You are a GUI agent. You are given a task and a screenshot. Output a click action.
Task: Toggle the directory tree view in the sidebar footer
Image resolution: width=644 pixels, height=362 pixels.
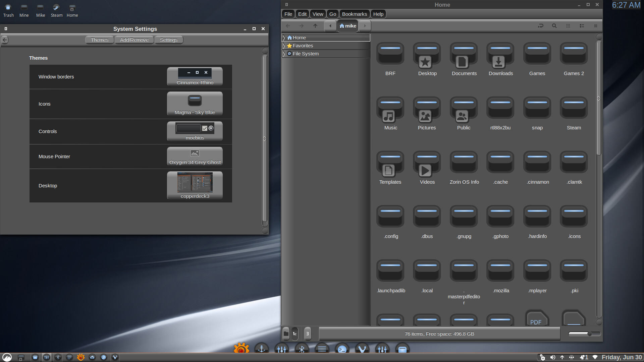tap(294, 334)
